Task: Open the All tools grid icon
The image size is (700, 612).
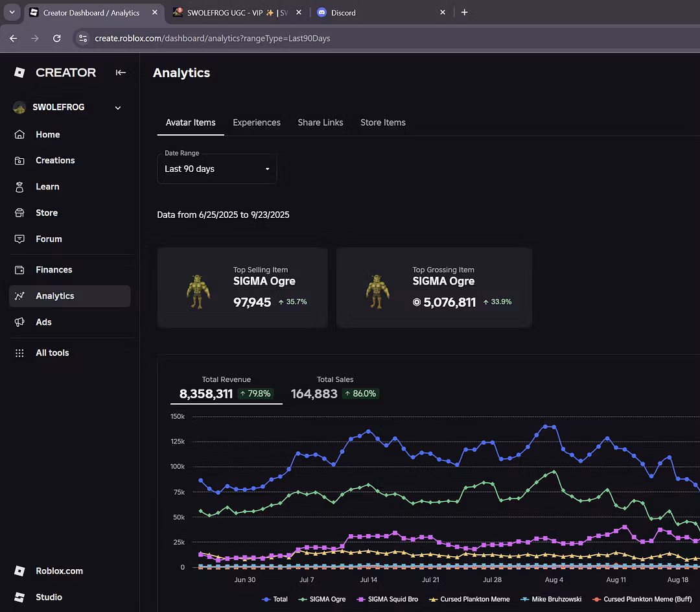Action: 19,353
